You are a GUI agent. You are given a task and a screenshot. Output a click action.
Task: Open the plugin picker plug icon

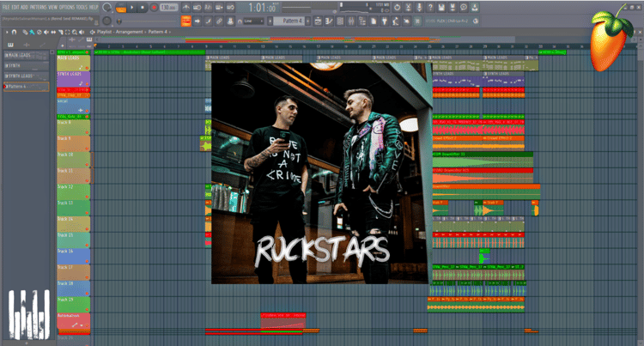385,21
